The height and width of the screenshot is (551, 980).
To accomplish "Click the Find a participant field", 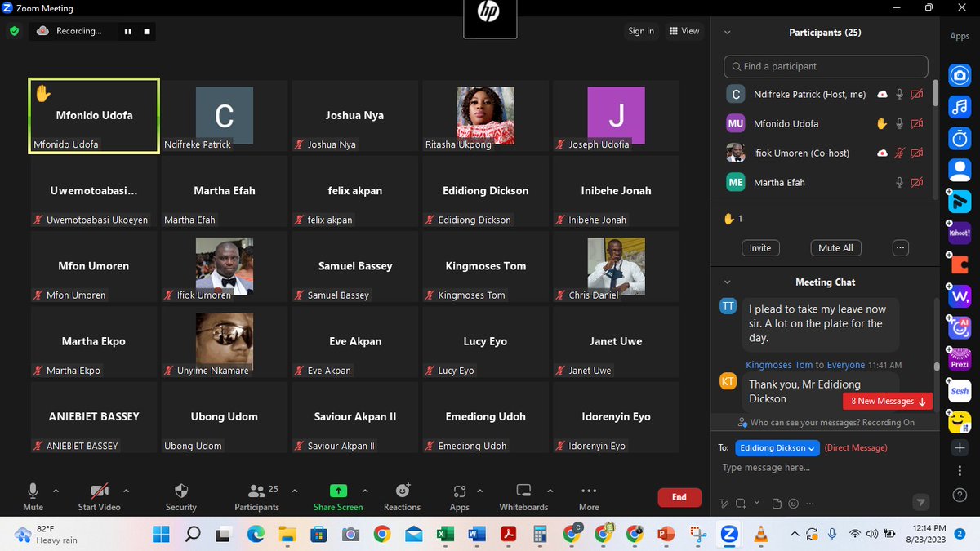I will [826, 66].
